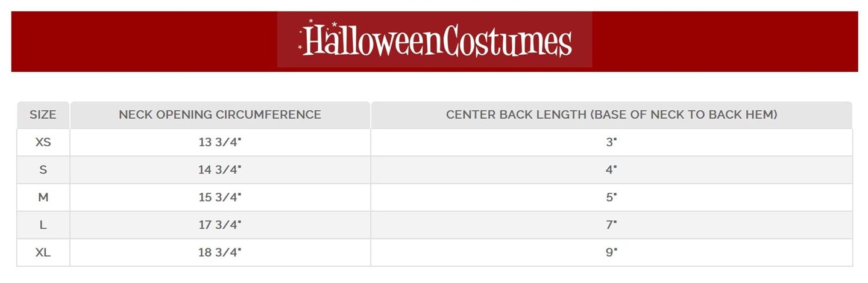Click the 15 3/4" neck measurement
The image size is (868, 283).
click(x=220, y=197)
